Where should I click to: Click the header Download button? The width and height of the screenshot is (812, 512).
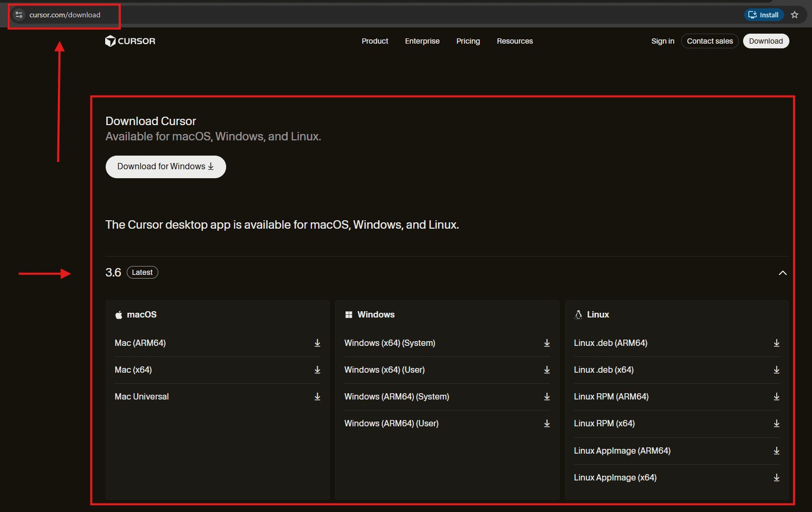[x=766, y=41]
